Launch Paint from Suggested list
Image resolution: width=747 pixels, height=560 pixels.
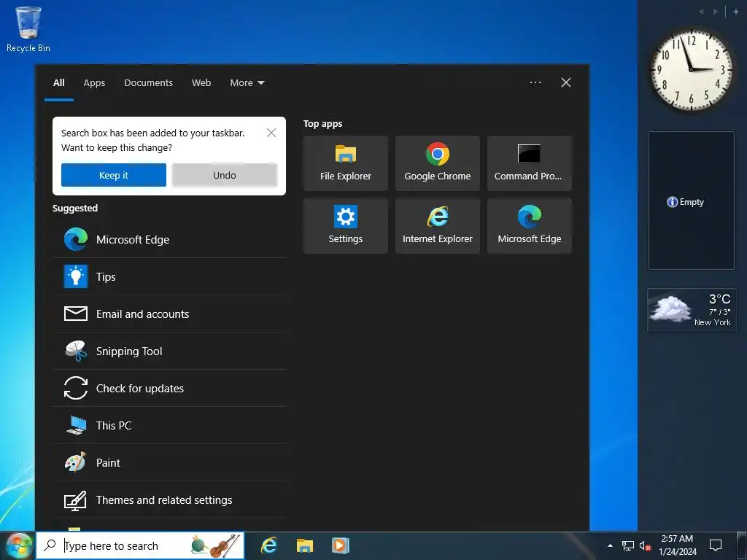tap(169, 462)
